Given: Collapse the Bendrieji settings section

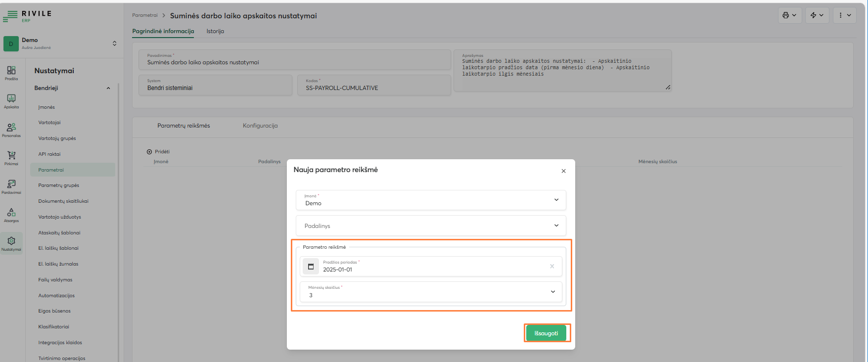Looking at the screenshot, I should (x=108, y=89).
